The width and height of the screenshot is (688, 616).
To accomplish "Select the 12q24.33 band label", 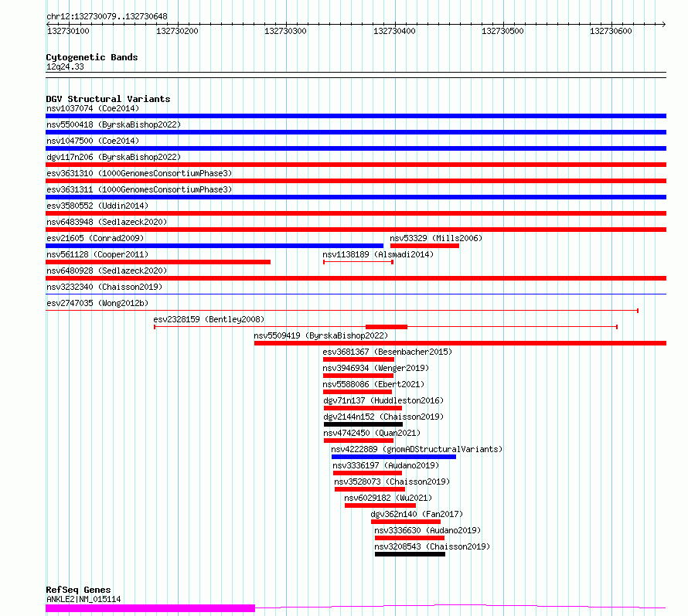I will [x=65, y=66].
